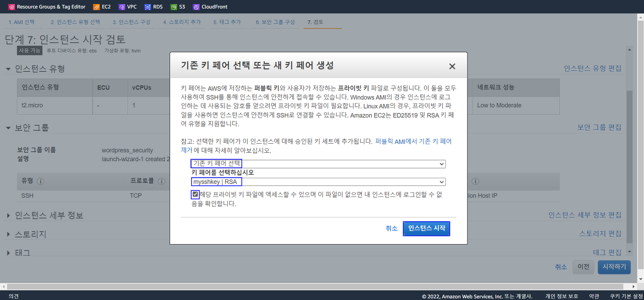Open 약관 footer link
Screen dimensions: 644x300
[x=594, y=296]
